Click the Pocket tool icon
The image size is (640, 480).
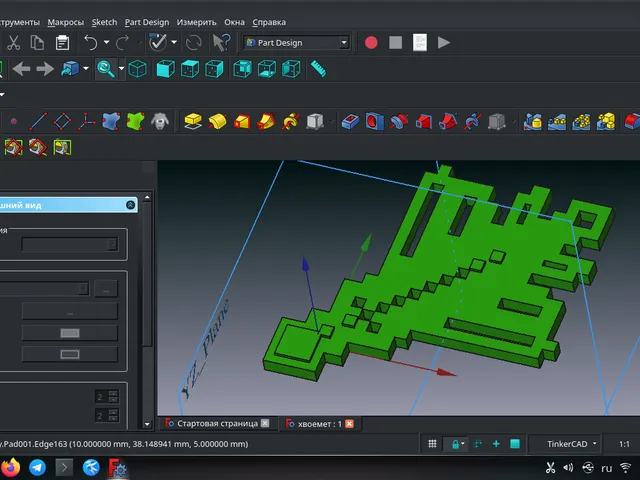click(350, 121)
